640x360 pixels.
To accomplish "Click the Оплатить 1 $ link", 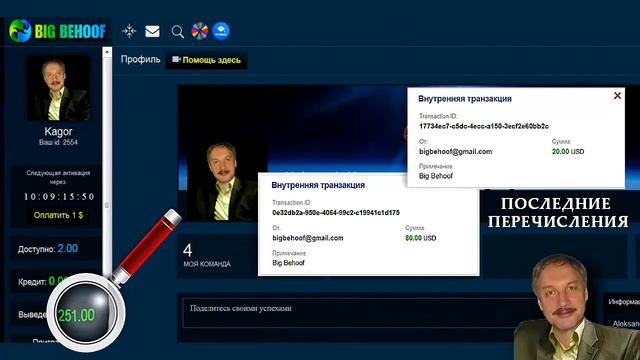I will point(58,215).
